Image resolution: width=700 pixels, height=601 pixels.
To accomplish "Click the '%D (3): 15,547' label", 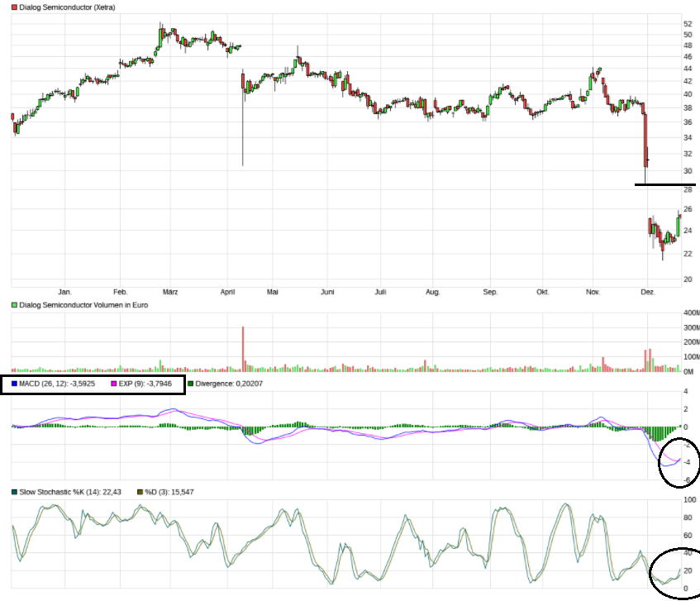I will 169,492.
